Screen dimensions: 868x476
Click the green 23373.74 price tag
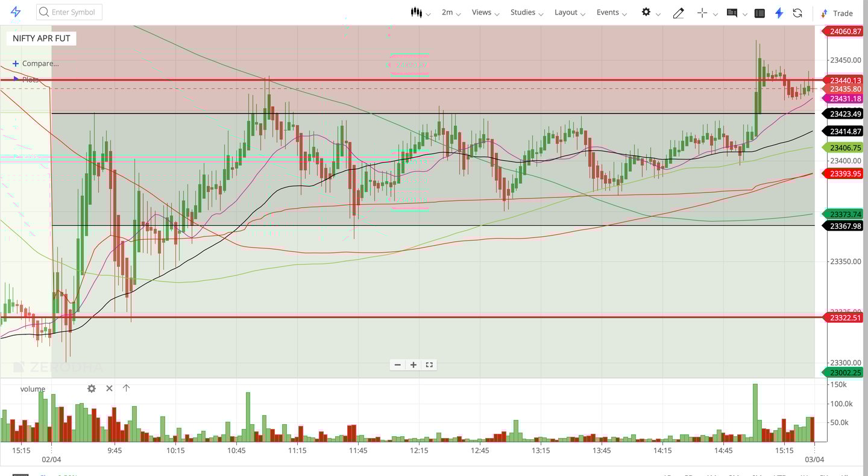tap(843, 214)
